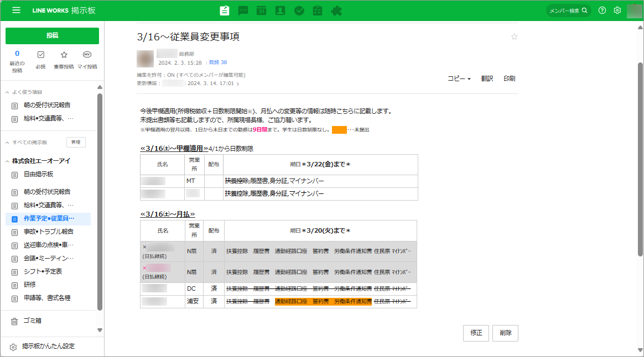644x357 pixels.
Task: Open the address book contacts icon
Action: 281,11
